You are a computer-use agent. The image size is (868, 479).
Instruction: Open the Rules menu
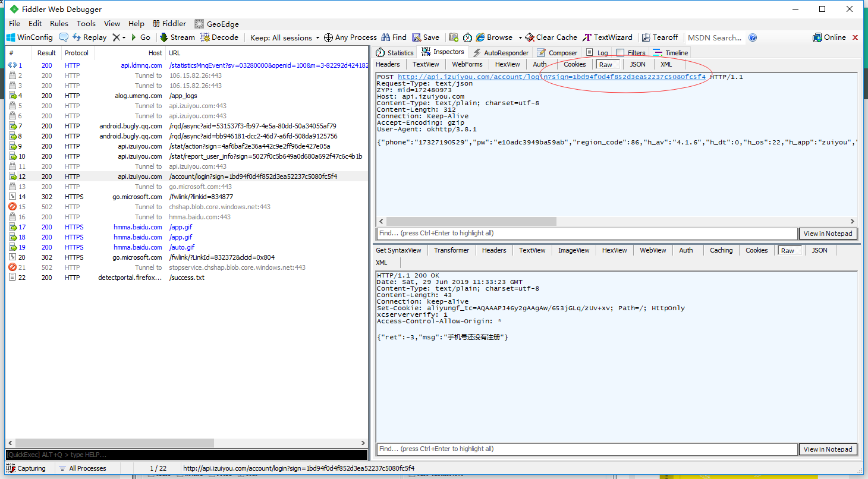coord(59,24)
